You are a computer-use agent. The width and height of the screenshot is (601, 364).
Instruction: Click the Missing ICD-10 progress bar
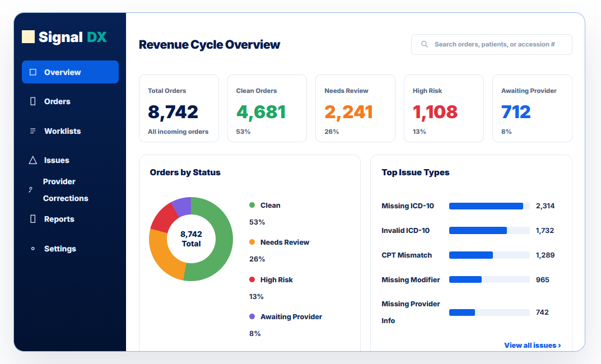(x=490, y=206)
